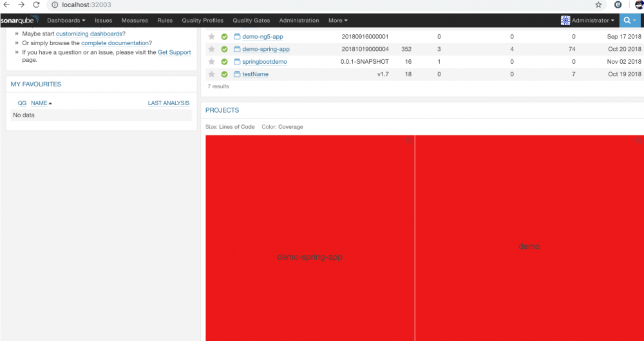Image resolution: width=644 pixels, height=341 pixels.
Task: Expand the Dashboards dropdown menu
Action: tap(66, 20)
